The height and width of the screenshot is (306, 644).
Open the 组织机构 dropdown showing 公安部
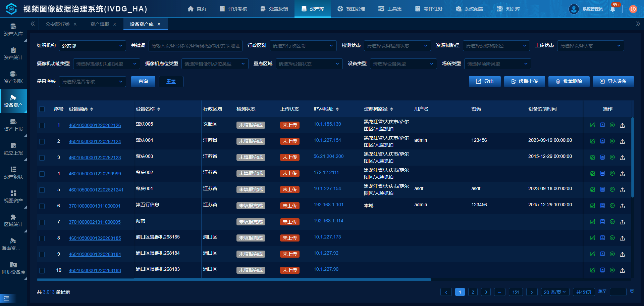93,46
